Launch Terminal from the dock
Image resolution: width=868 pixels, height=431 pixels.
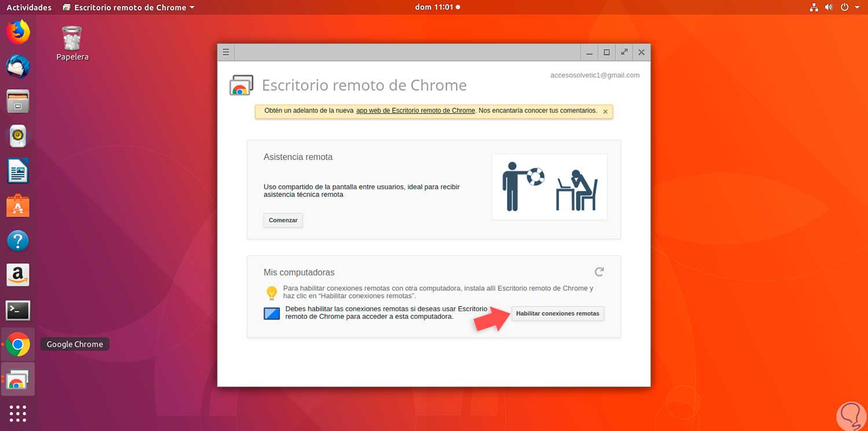pos(18,310)
